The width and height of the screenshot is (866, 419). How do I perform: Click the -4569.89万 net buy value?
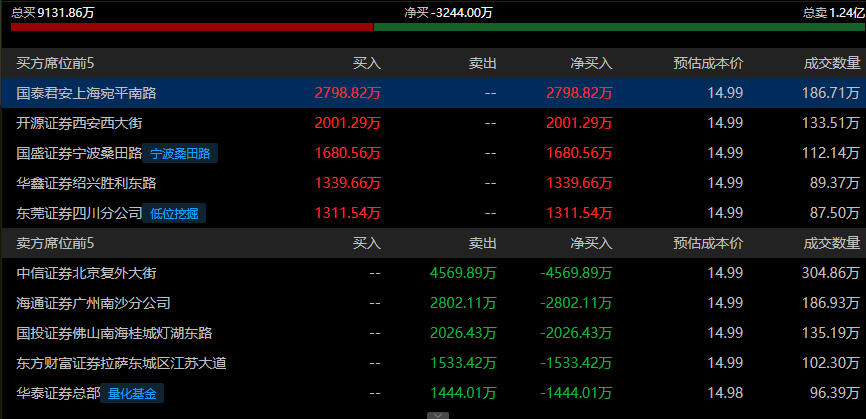pos(576,273)
